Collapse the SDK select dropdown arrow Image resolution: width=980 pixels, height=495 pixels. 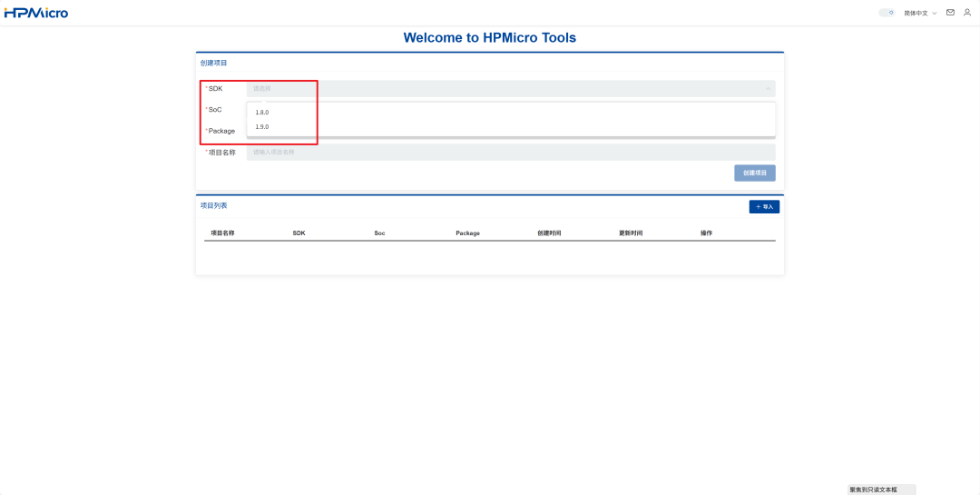pos(769,89)
